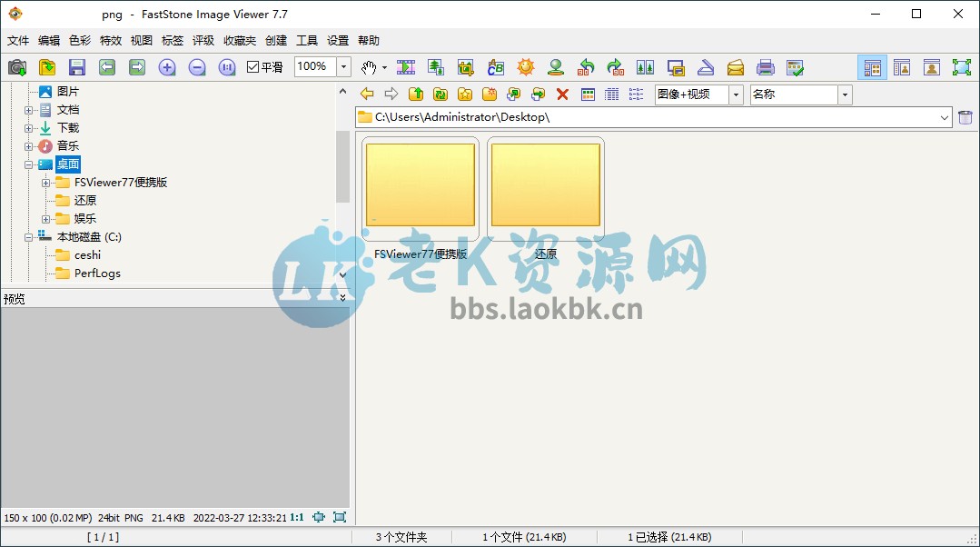Open the 特效 menu

(x=111, y=41)
